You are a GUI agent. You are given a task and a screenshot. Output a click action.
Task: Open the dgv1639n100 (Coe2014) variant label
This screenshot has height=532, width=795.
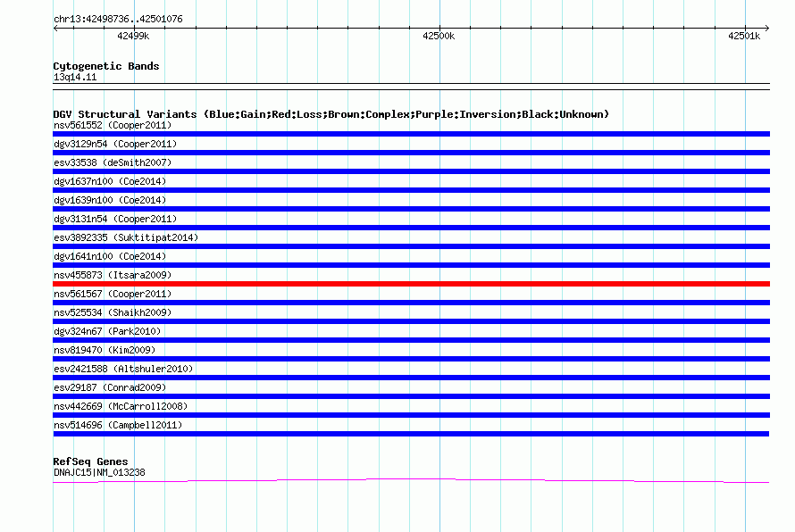[x=110, y=200]
